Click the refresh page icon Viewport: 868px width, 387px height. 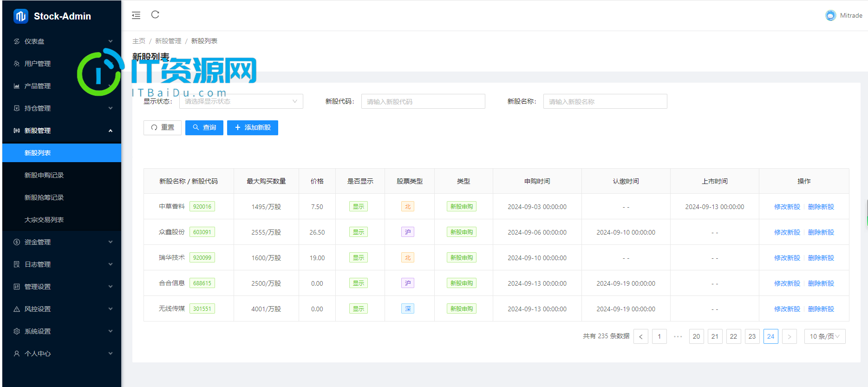point(155,15)
